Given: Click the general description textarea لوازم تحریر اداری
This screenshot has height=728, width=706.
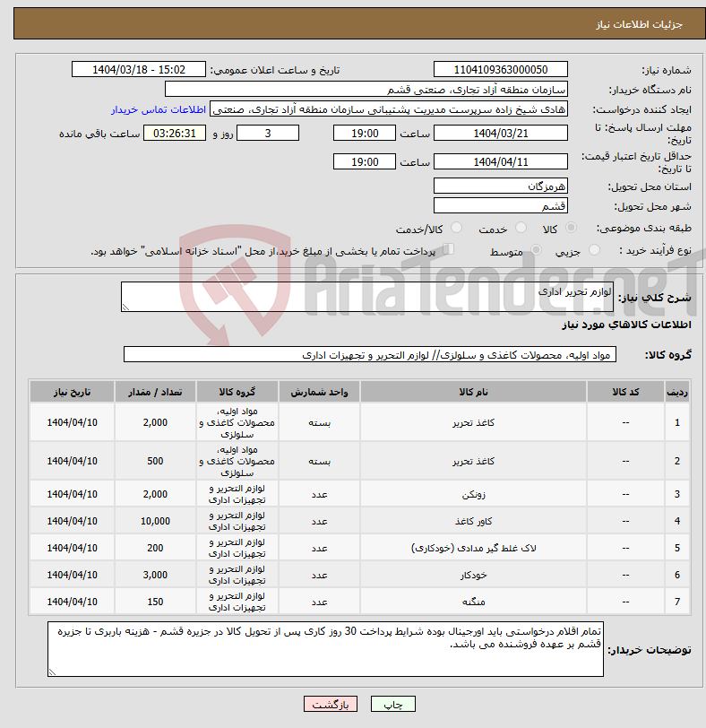Looking at the screenshot, I should coord(367,297).
